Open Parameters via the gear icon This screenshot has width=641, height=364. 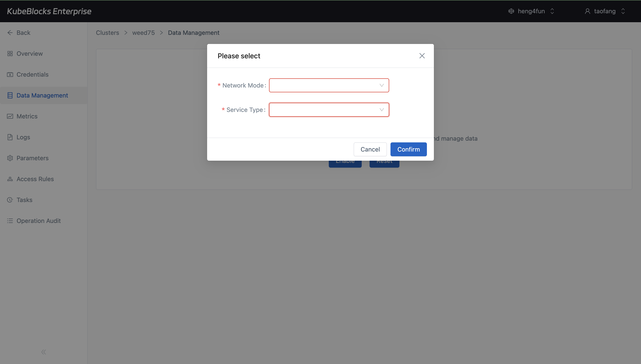(x=10, y=158)
